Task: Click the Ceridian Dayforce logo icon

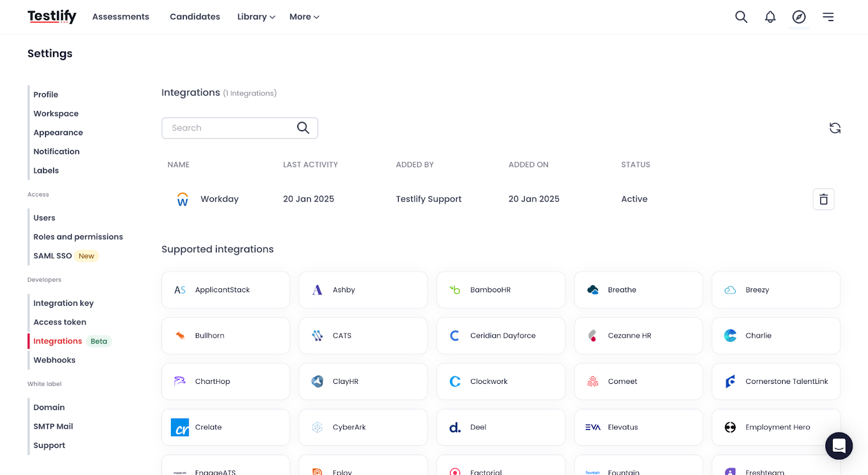Action: (455, 336)
